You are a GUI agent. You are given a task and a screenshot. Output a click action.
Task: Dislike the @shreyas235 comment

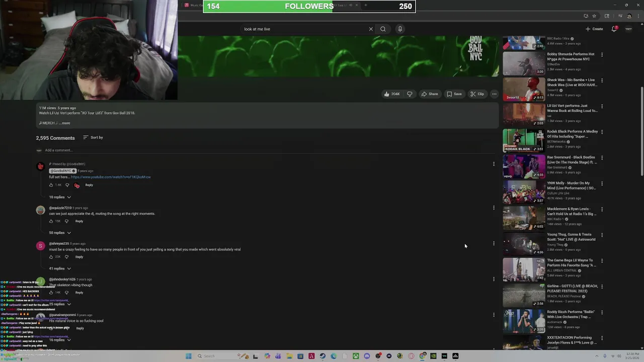point(66,257)
